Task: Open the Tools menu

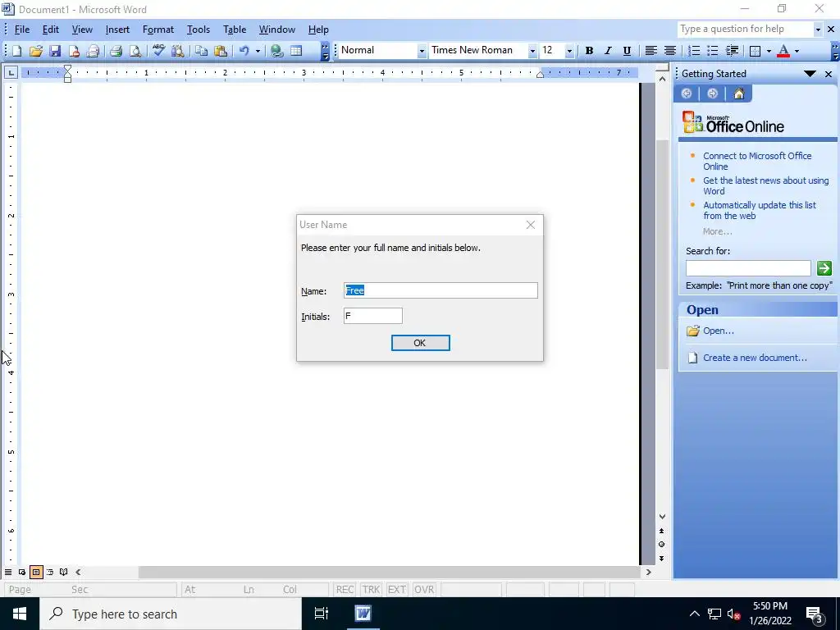Action: (199, 30)
